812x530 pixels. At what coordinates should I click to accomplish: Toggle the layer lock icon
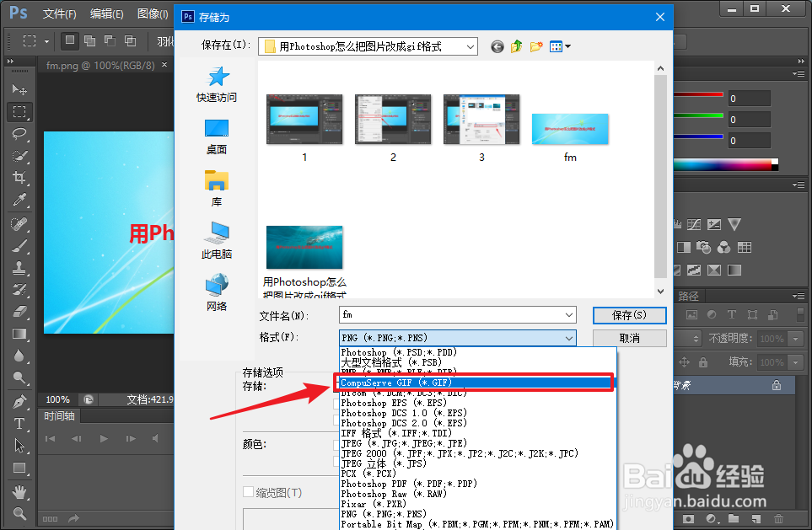[x=777, y=385]
